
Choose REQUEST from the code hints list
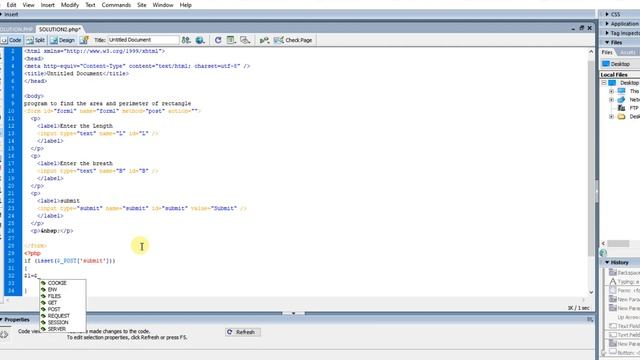(62, 316)
